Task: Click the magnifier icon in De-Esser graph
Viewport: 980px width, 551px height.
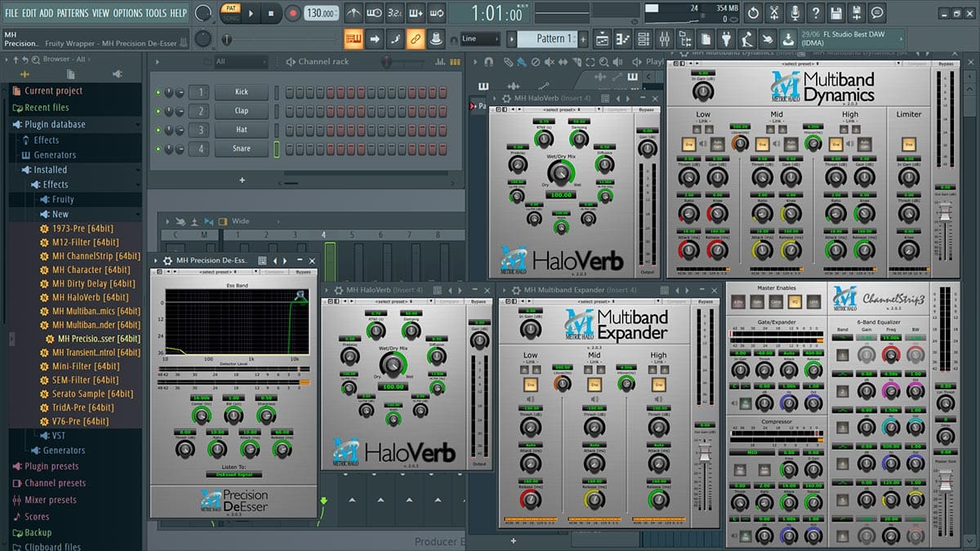Action: click(x=301, y=296)
